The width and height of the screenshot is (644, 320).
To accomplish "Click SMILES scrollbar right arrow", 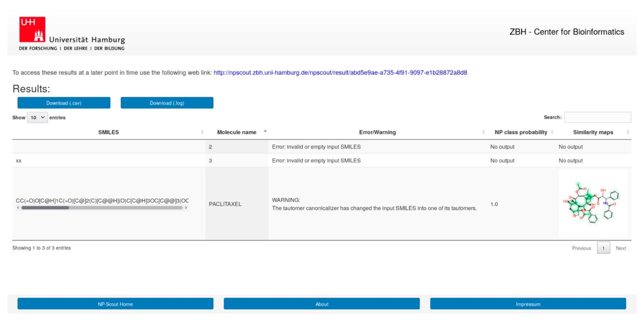I will [x=186, y=208].
